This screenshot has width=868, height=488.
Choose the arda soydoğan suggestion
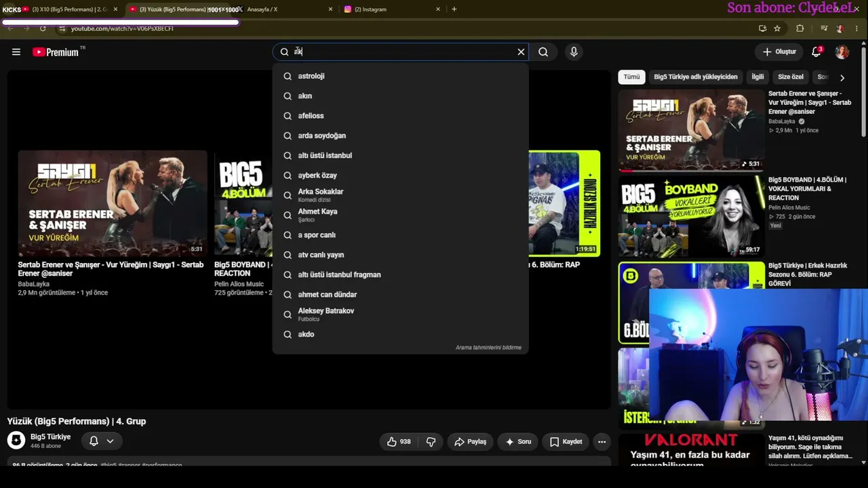click(400, 136)
